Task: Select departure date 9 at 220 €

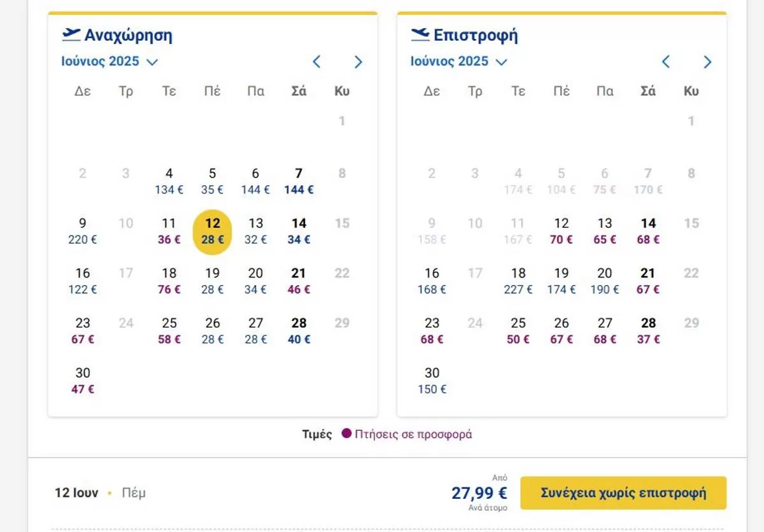Action: click(x=83, y=231)
